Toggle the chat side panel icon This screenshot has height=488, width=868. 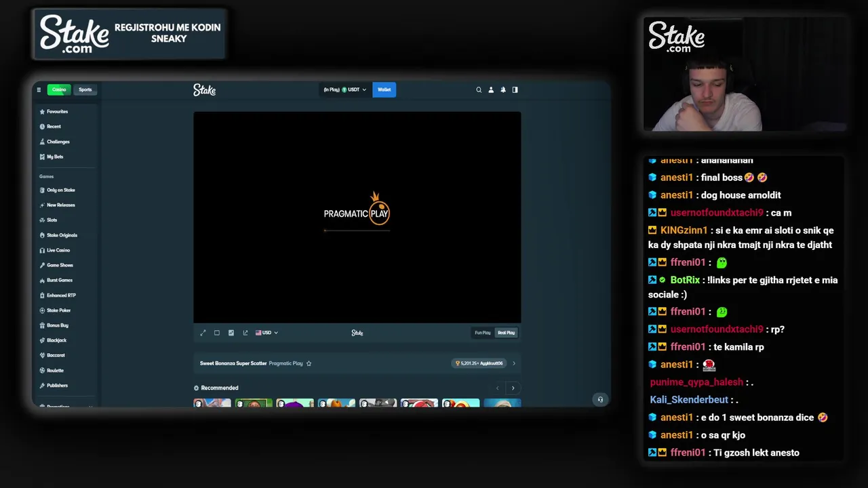tap(515, 89)
